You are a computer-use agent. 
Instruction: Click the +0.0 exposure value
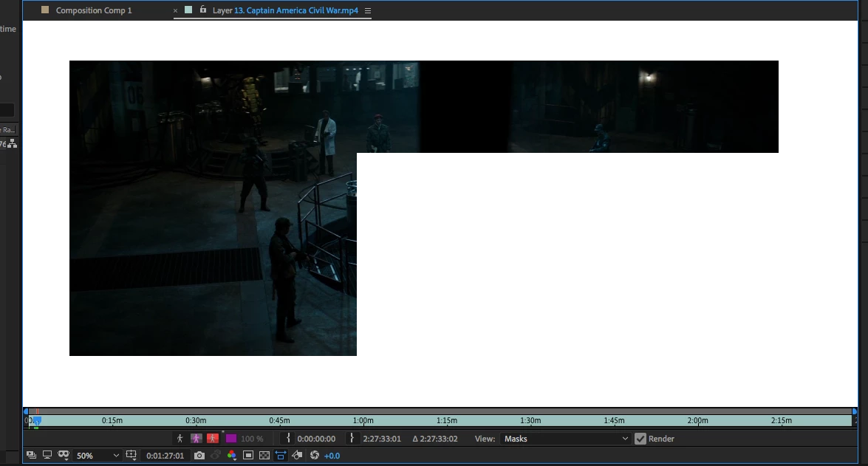pyautogui.click(x=332, y=456)
